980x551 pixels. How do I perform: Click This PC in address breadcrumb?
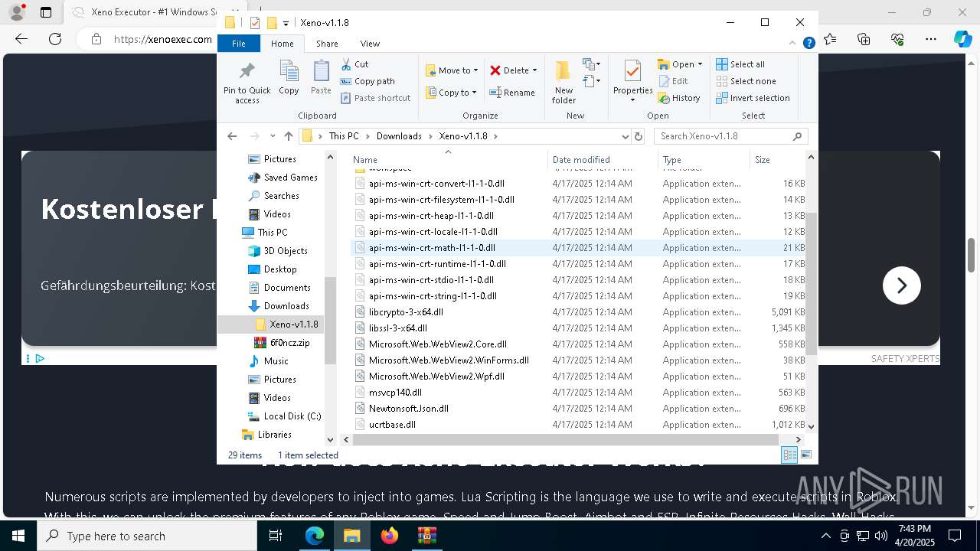[343, 136]
